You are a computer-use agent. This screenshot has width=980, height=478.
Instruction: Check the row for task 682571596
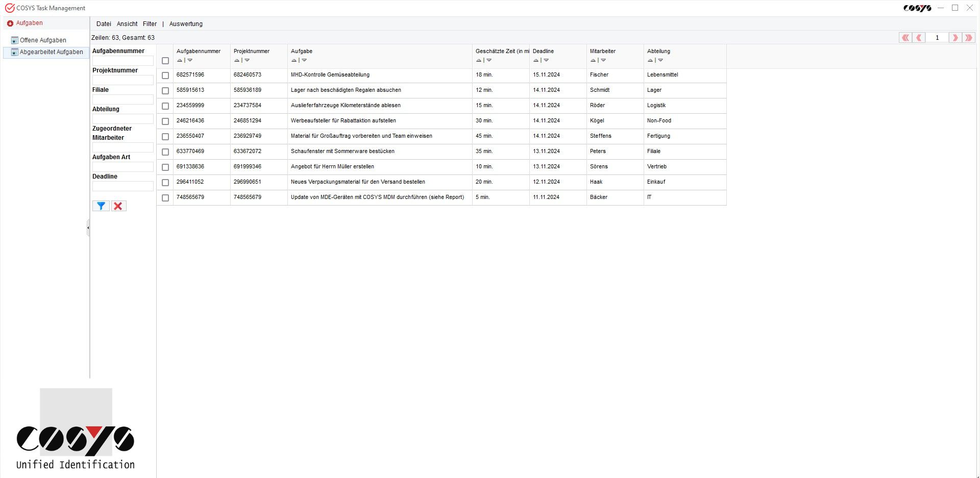tap(165, 76)
